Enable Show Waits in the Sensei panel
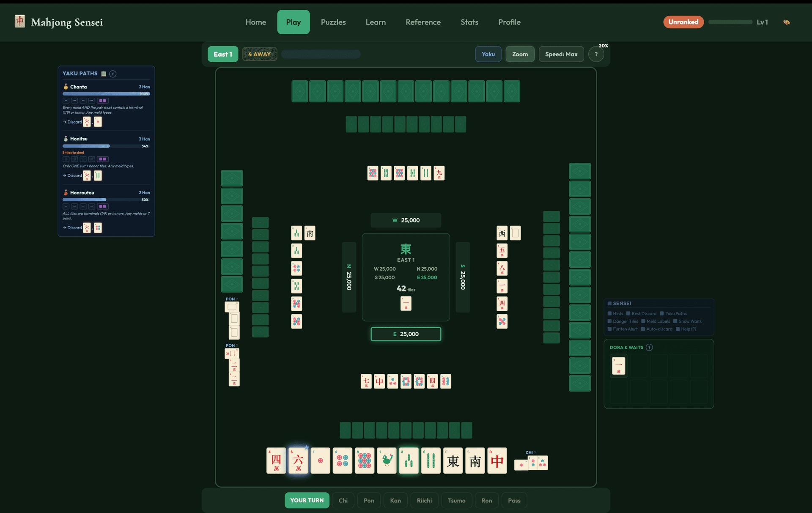Viewport: 812px width, 513px height. [x=676, y=321]
